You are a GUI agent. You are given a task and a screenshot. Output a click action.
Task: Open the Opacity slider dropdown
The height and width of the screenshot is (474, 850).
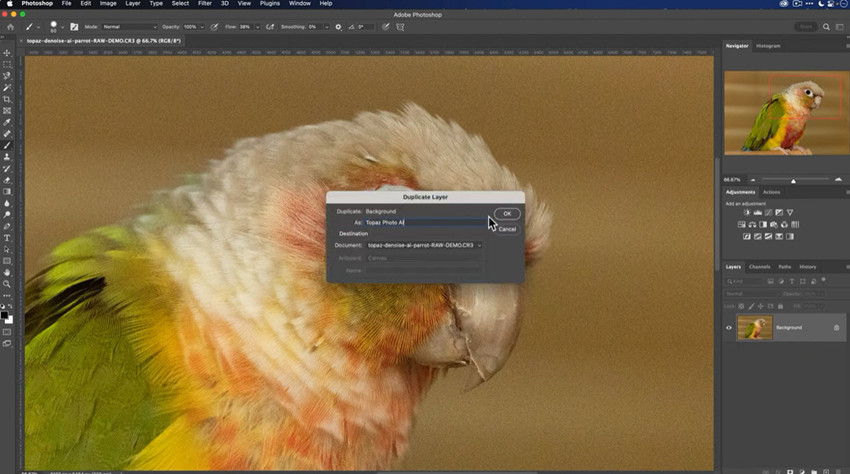coord(202,27)
